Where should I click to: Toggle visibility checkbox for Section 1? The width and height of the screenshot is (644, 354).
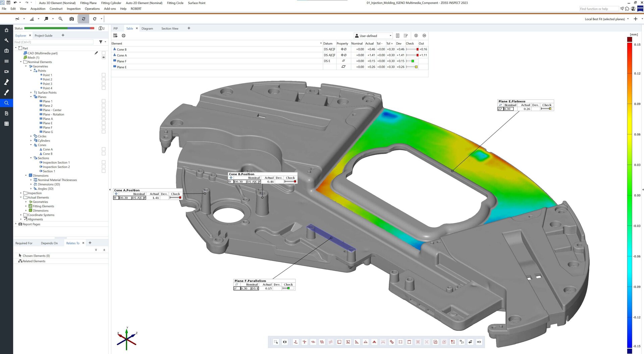tap(104, 171)
